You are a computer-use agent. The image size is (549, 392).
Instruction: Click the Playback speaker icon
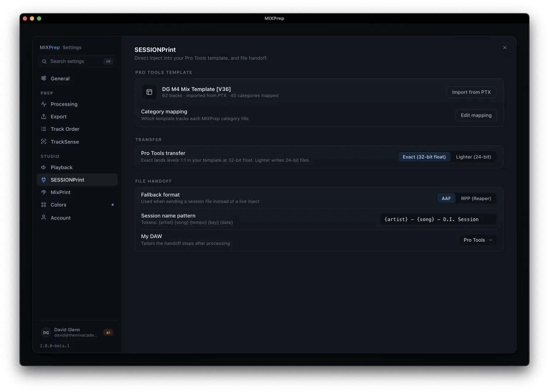pyautogui.click(x=44, y=167)
